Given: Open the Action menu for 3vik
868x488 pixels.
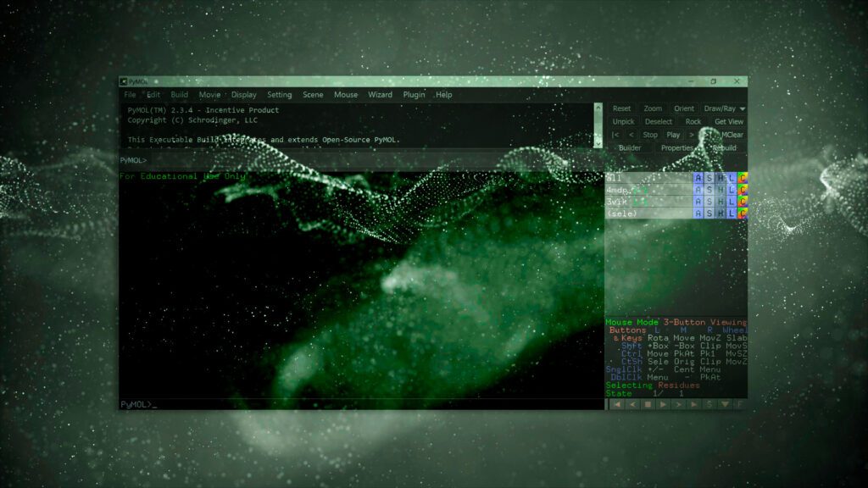Looking at the screenshot, I should (x=698, y=202).
